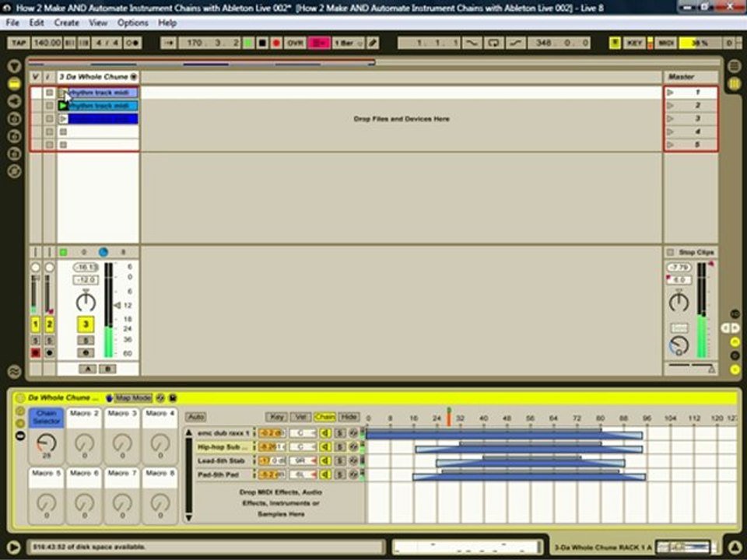Click the Map Mode button
The width and height of the screenshot is (747, 560).
[133, 397]
